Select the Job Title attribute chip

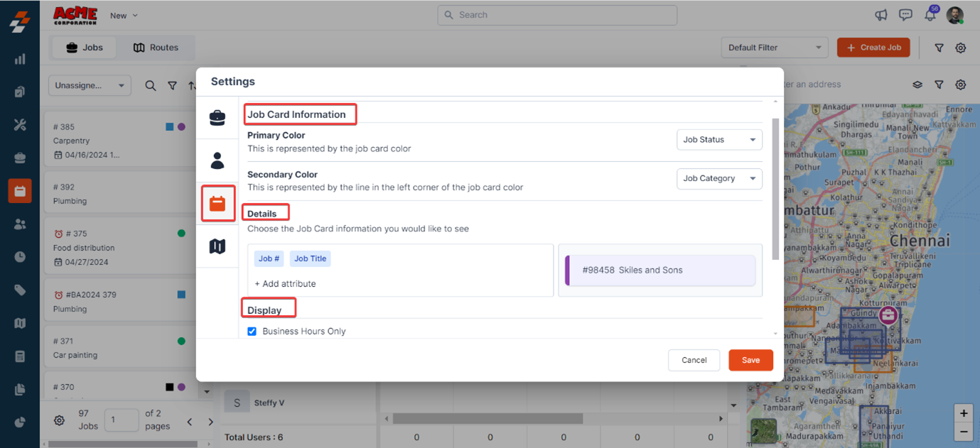pos(311,258)
